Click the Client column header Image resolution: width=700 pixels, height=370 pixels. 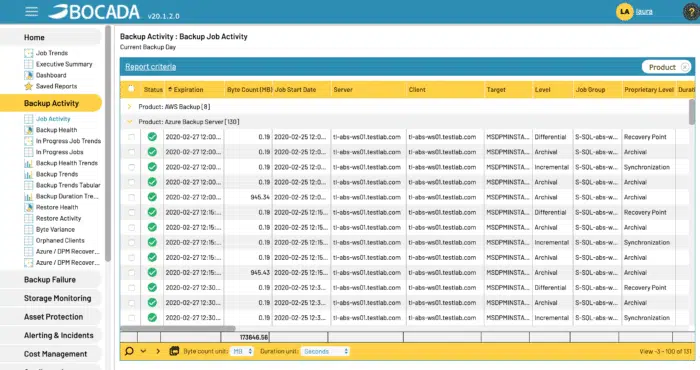click(417, 90)
